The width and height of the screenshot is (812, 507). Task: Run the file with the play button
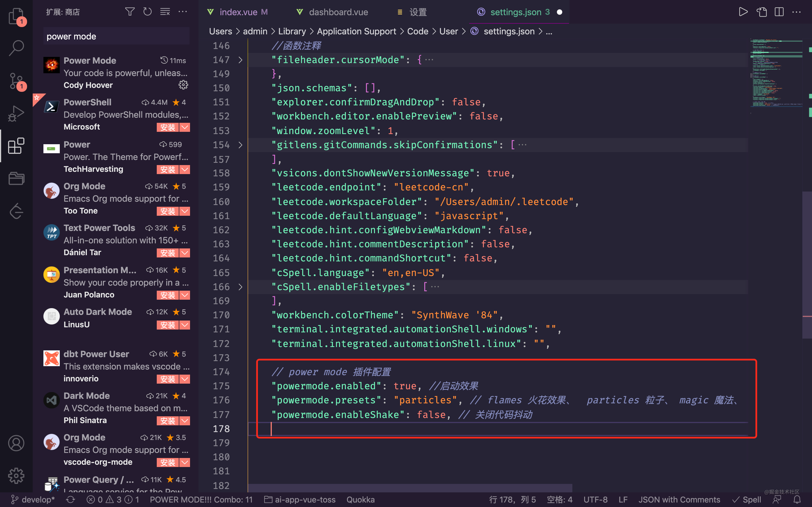[743, 12]
